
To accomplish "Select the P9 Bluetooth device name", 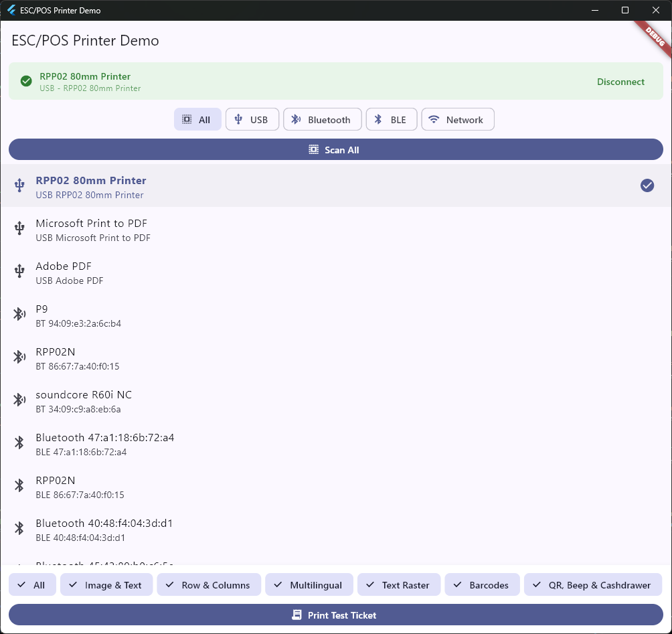I will (x=41, y=309).
